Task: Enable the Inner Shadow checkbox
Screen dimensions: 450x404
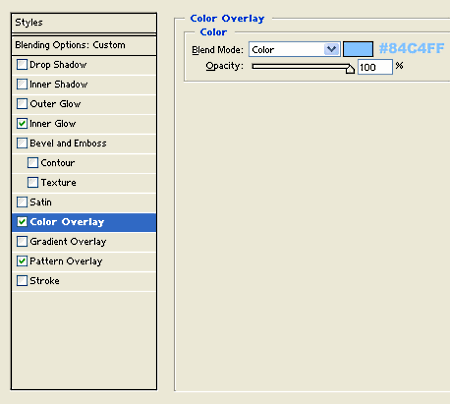Action: click(22, 84)
